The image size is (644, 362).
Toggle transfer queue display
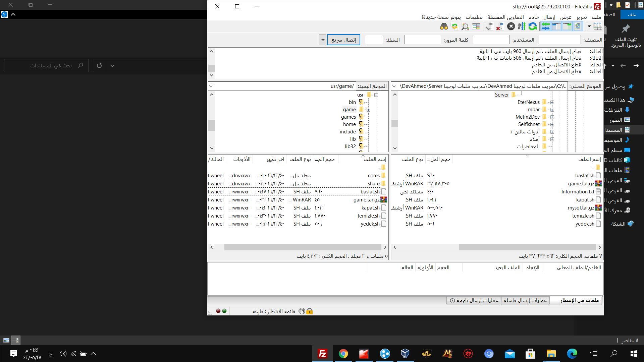coord(546,26)
